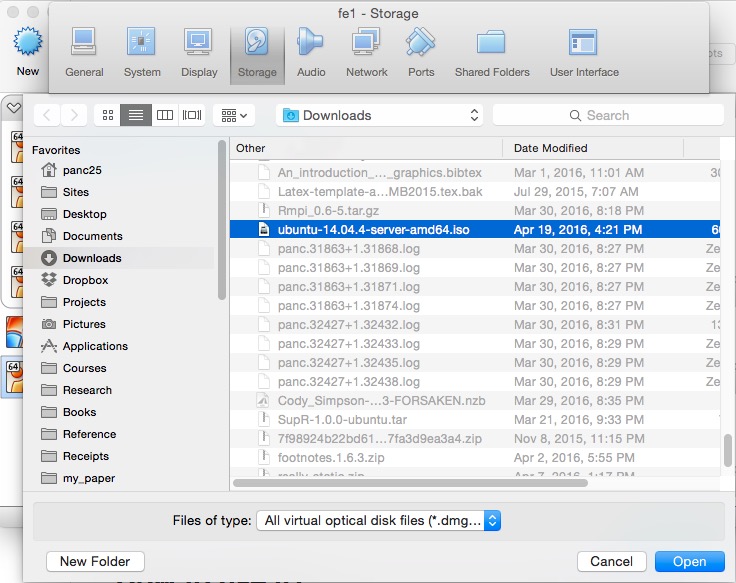736x583 pixels.
Task: Open the User Interface settings icon
Action: [x=583, y=51]
